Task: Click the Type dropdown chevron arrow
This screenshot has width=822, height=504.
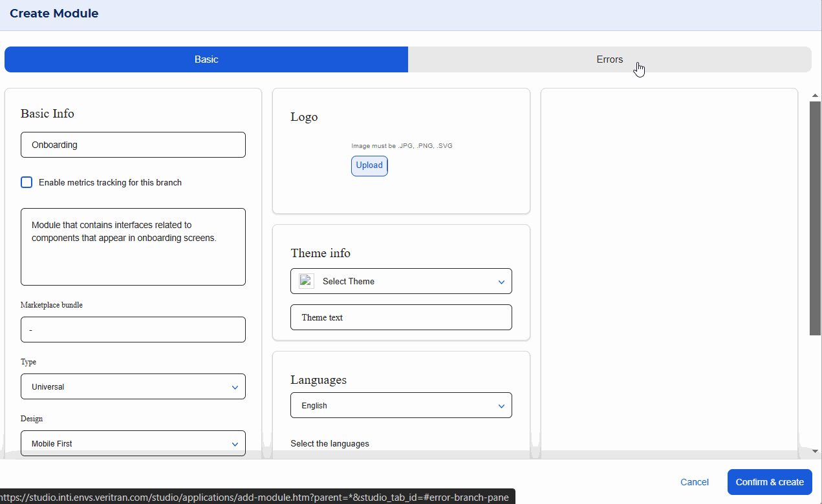Action: [x=235, y=387]
